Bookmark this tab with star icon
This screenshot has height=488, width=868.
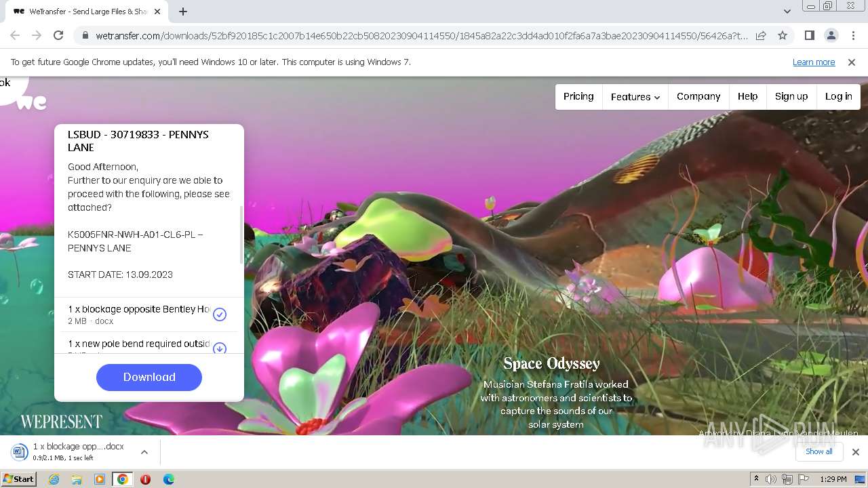point(783,35)
